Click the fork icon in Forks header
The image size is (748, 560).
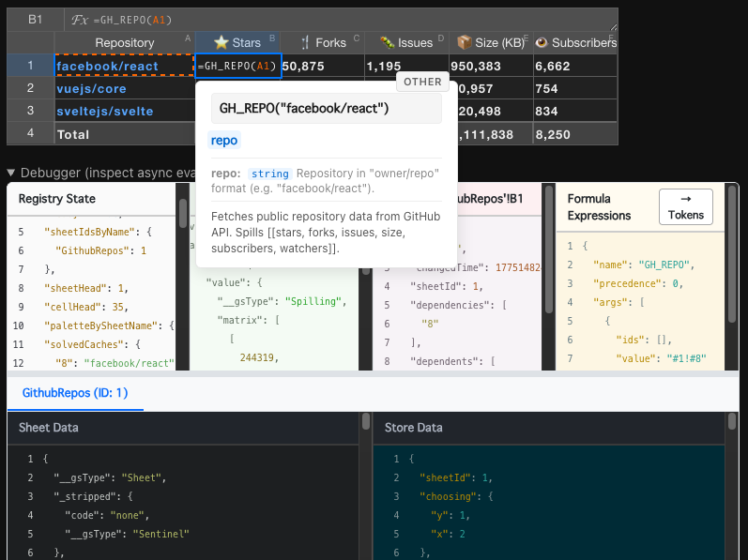pyautogui.click(x=304, y=42)
